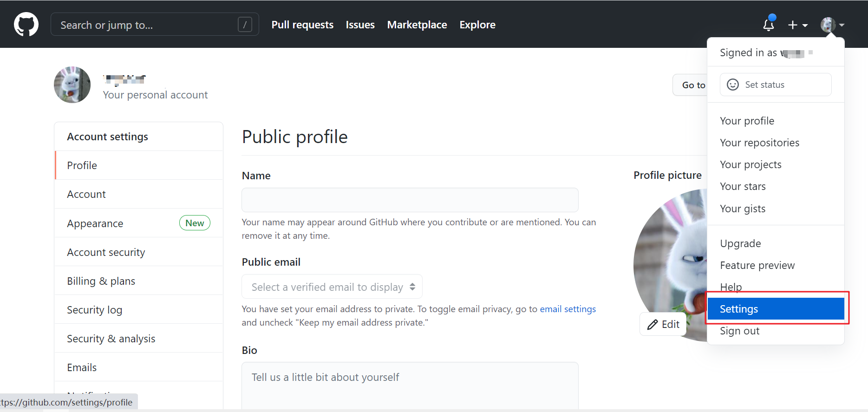Viewport: 868px width, 412px height.
Task: Toggle the user avatar menu
Action: [x=832, y=25]
